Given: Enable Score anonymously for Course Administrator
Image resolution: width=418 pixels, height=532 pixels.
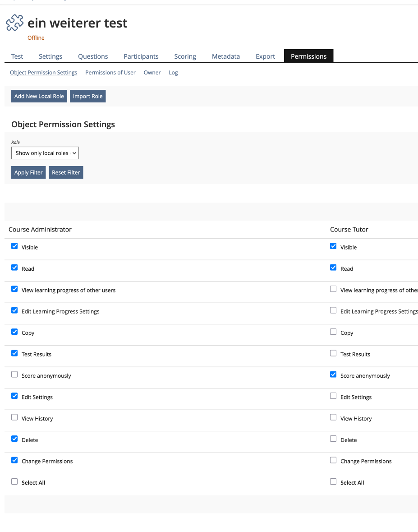Looking at the screenshot, I should [14, 374].
